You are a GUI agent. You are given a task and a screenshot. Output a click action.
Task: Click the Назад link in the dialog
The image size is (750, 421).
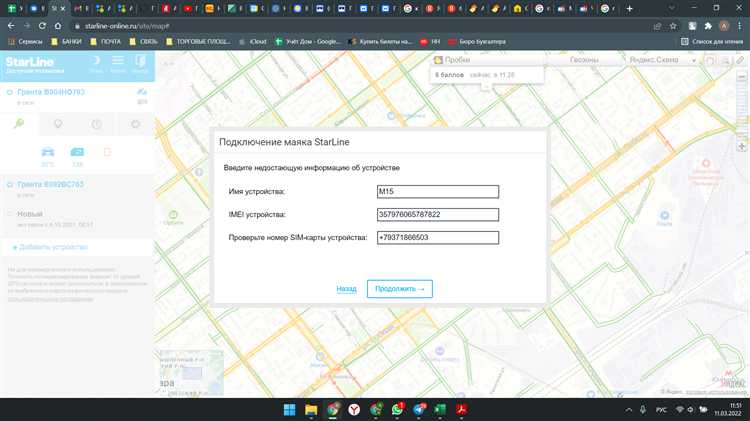point(346,288)
